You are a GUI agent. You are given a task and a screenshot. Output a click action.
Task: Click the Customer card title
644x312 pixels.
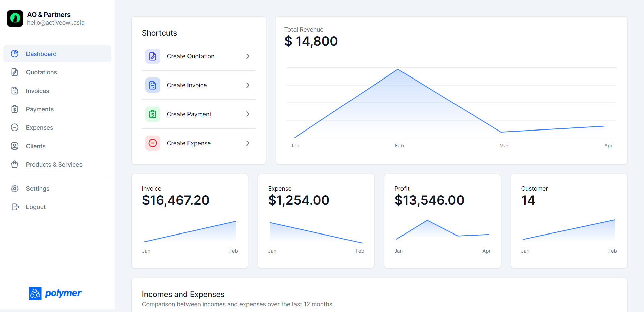coord(534,189)
